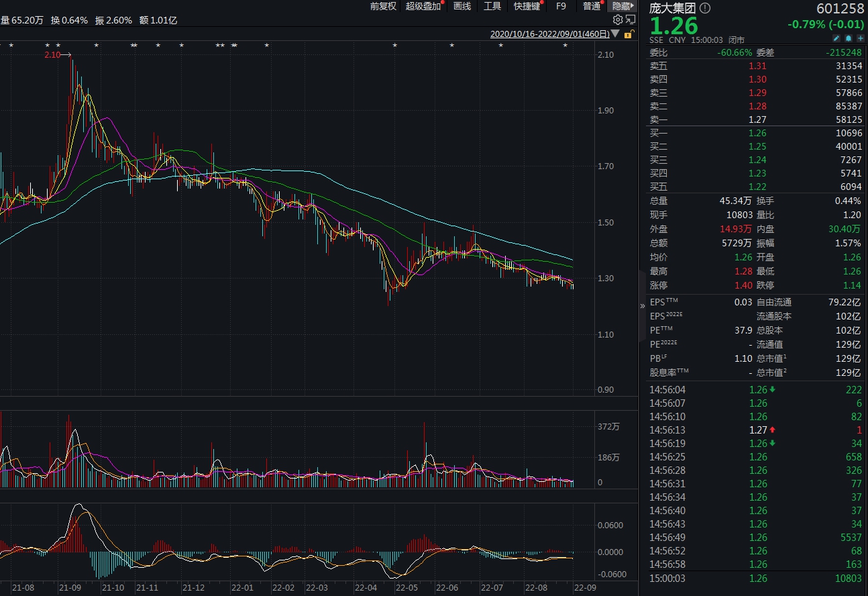Set a price alert with bell icon
Image resolution: width=868 pixels, height=596 pixels.
[x=849, y=38]
